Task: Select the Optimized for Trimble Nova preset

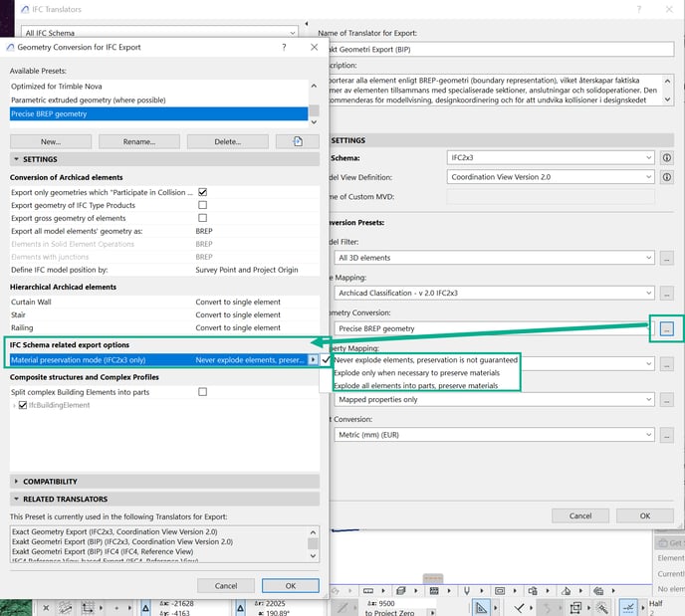Action: (x=159, y=87)
